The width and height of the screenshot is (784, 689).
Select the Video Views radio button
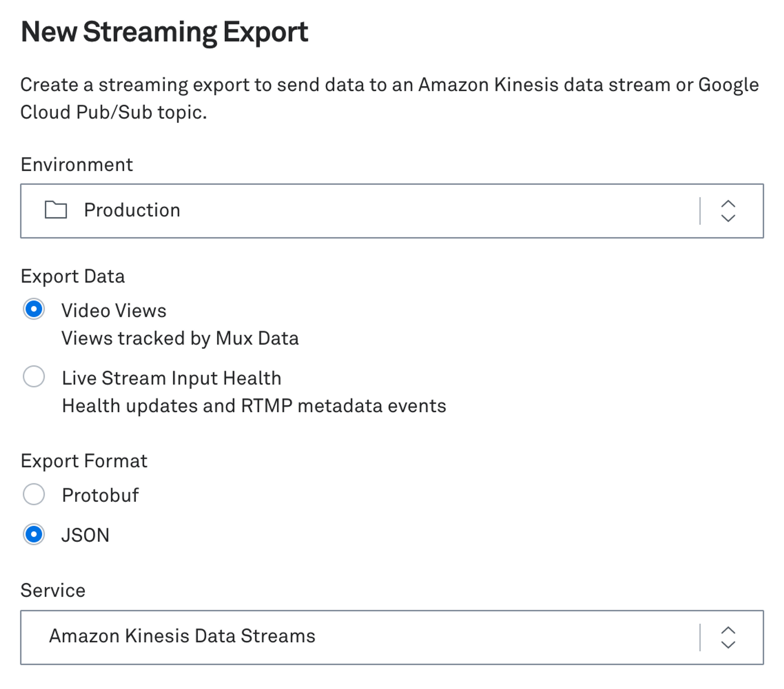point(34,309)
